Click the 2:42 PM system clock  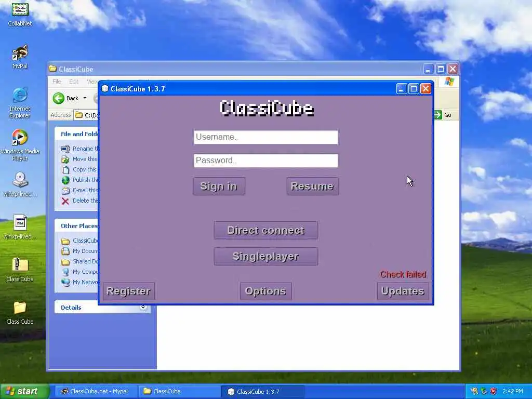point(513,392)
